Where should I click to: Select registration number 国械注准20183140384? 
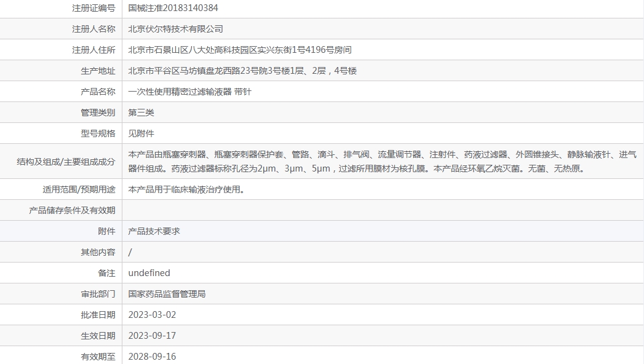[173, 8]
